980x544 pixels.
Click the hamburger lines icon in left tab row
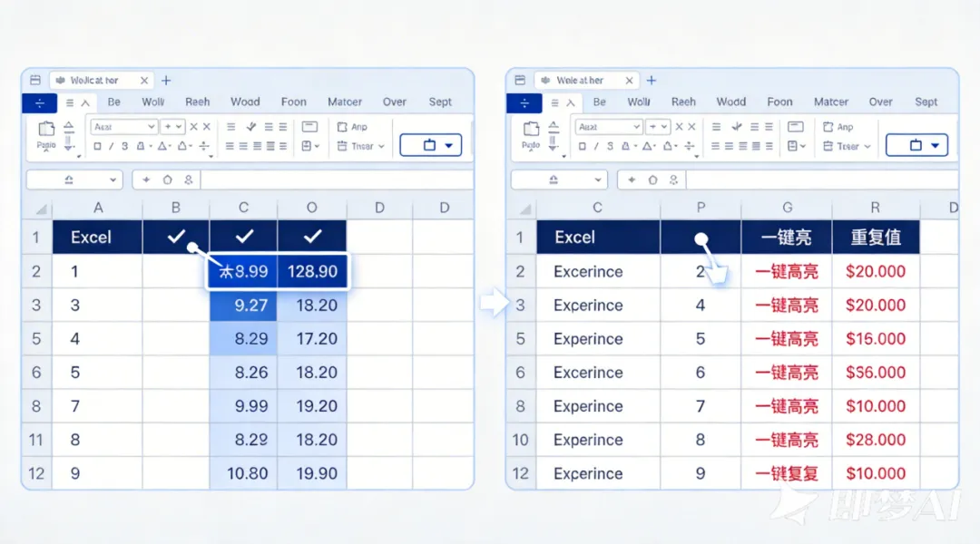pyautogui.click(x=69, y=103)
